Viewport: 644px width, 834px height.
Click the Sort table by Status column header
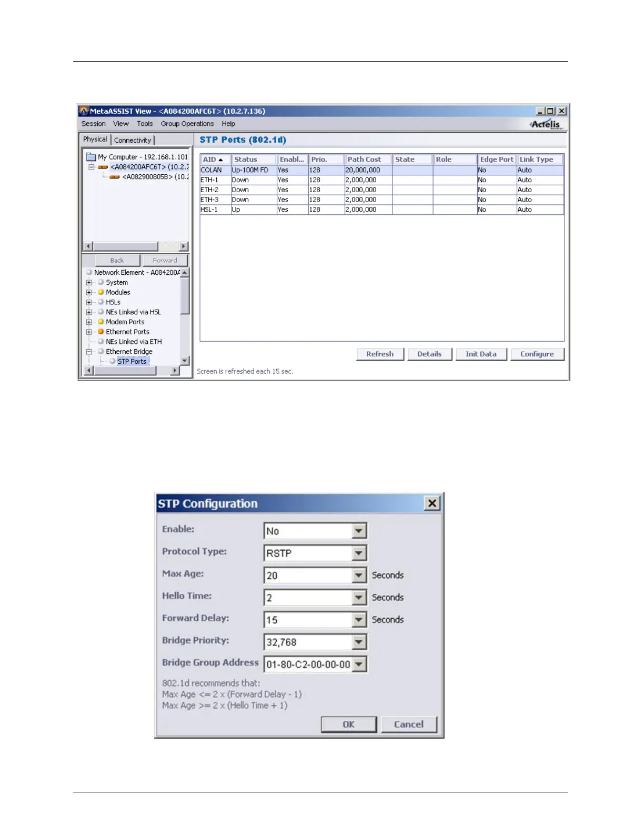coord(254,160)
